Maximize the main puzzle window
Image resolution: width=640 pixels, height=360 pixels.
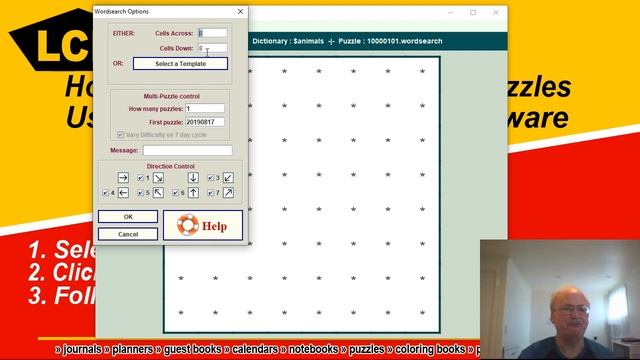point(473,13)
